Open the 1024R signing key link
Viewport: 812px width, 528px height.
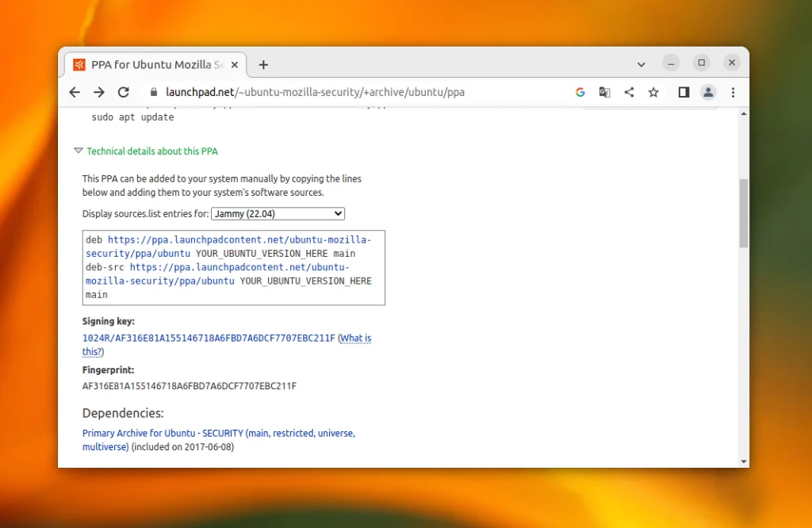point(209,338)
